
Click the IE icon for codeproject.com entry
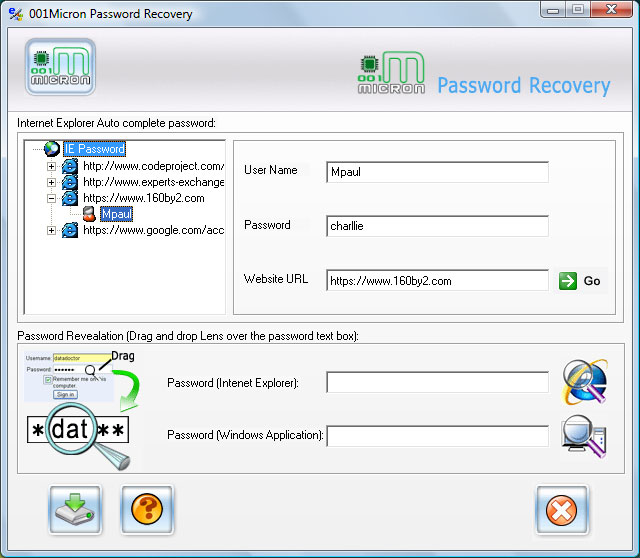[x=70, y=166]
